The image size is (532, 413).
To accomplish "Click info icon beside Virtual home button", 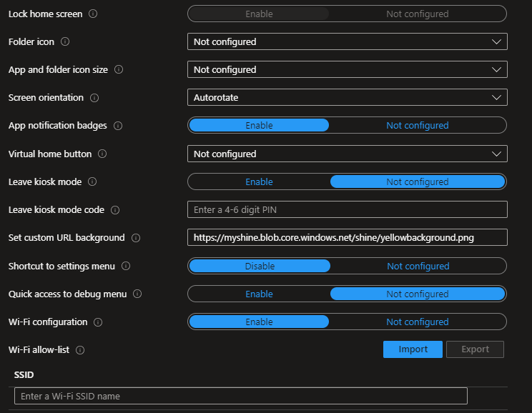I will [102, 154].
